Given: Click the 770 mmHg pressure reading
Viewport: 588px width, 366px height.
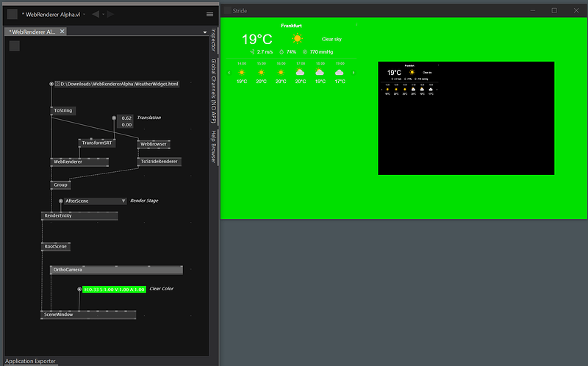Looking at the screenshot, I should [321, 52].
